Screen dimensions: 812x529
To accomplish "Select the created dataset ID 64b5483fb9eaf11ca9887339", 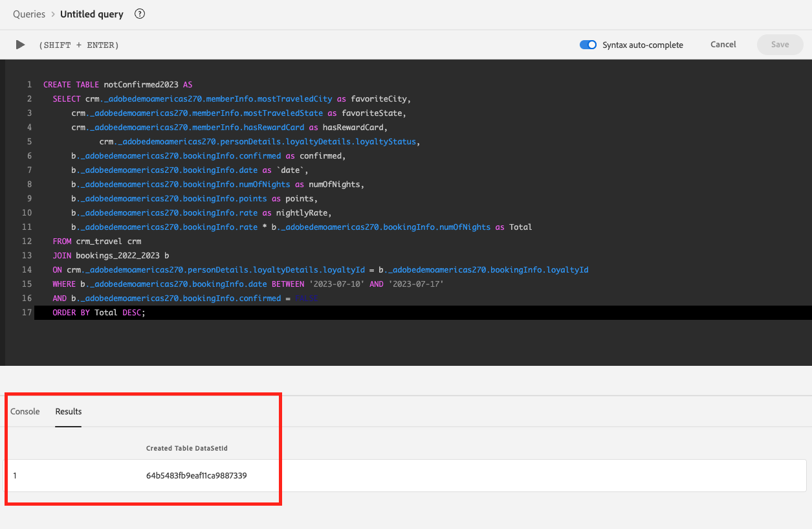I will (197, 476).
